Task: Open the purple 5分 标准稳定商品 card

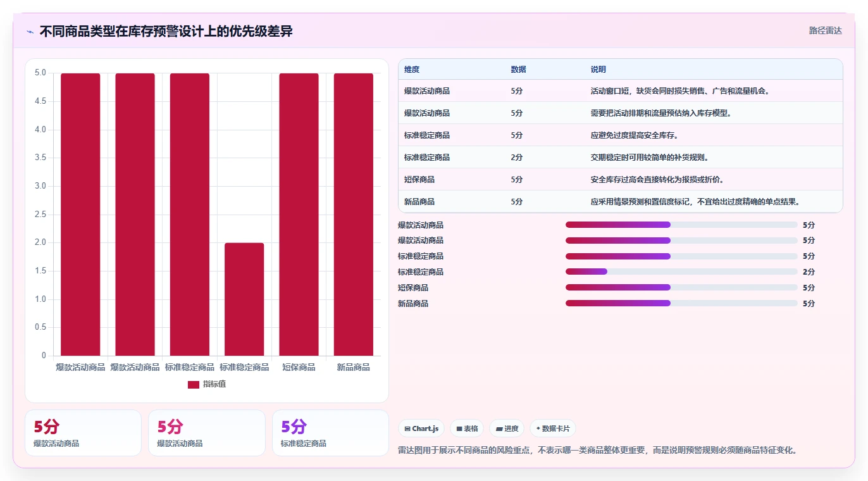Action: [330, 433]
